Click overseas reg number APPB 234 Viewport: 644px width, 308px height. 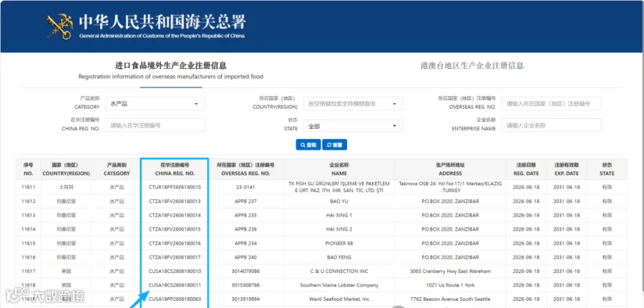[x=245, y=243]
